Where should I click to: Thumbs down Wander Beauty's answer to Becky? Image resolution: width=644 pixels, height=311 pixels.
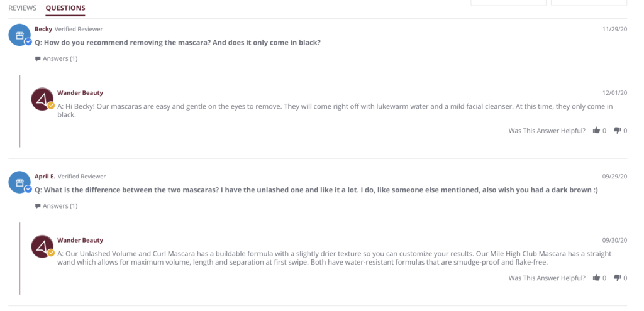[617, 131]
